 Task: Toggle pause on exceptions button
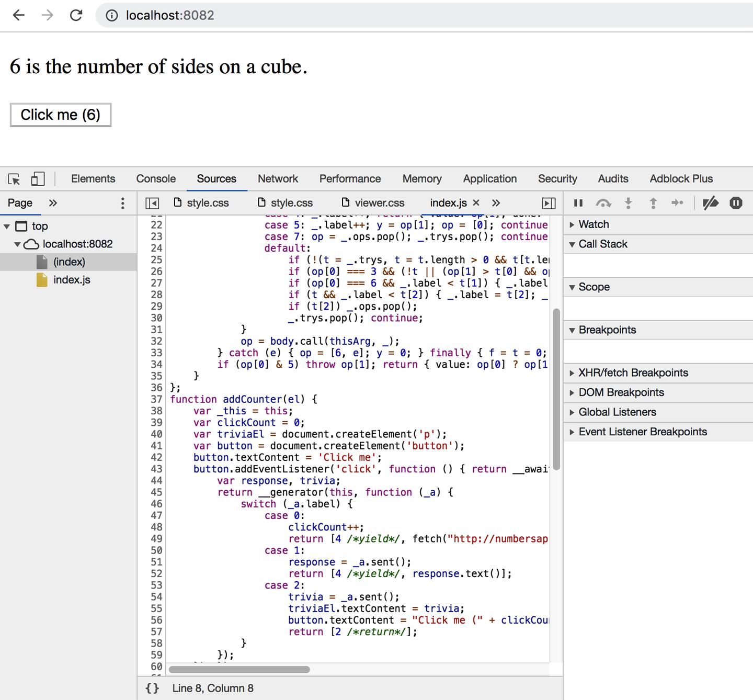[x=736, y=203]
